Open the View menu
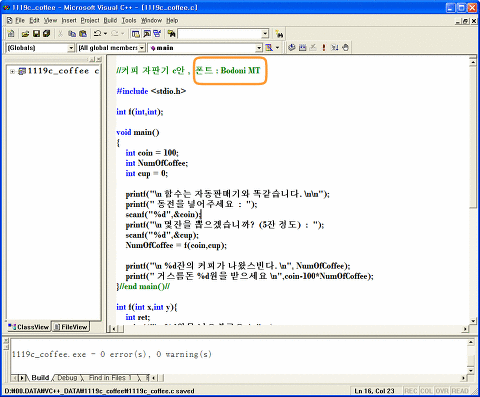The image size is (480, 397). (x=50, y=21)
